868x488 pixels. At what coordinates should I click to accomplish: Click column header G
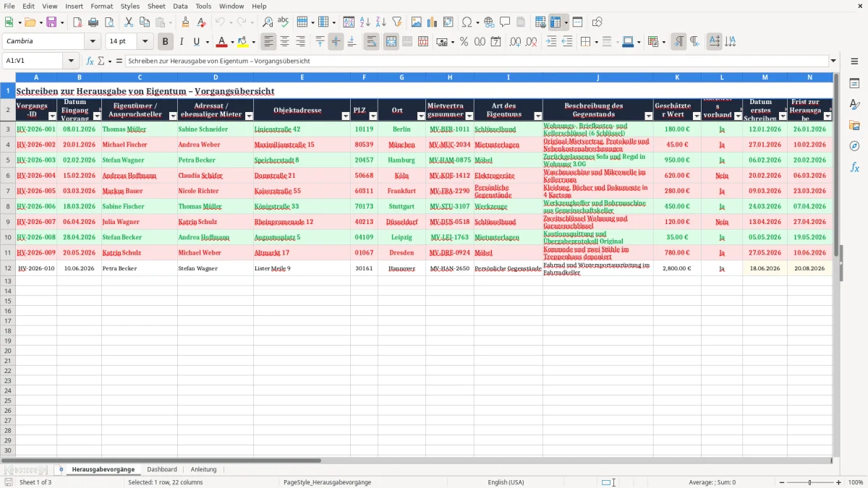click(401, 77)
